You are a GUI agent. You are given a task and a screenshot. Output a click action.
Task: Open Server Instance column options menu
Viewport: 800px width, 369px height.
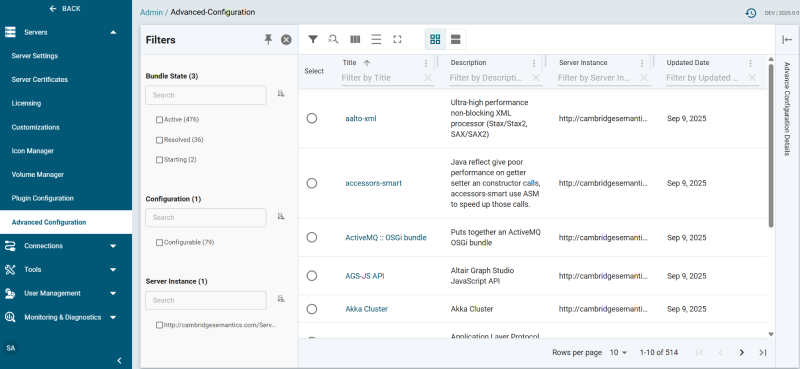[x=642, y=63]
